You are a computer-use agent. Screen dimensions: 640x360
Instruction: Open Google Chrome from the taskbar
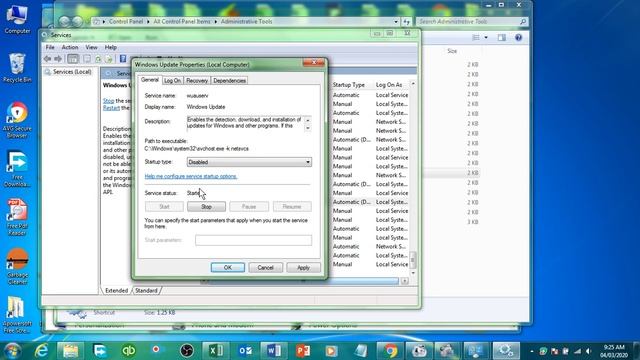[x=390, y=351]
